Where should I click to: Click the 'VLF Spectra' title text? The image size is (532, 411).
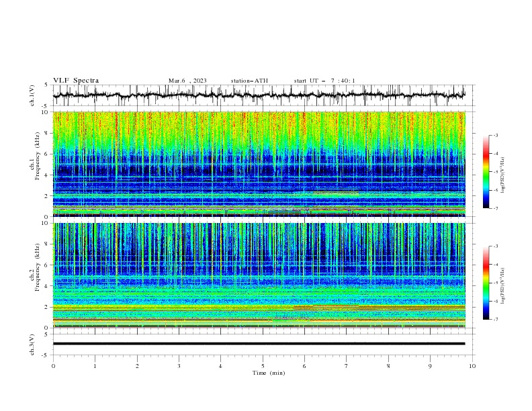pos(76,81)
